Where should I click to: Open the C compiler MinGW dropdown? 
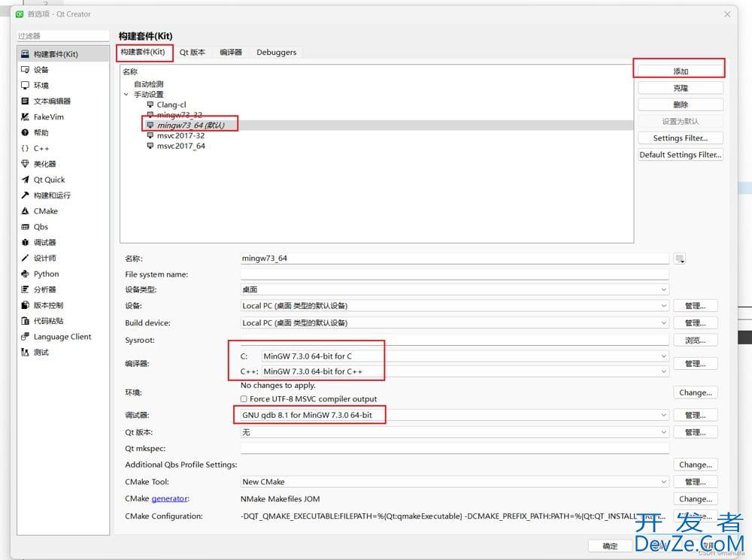point(465,356)
